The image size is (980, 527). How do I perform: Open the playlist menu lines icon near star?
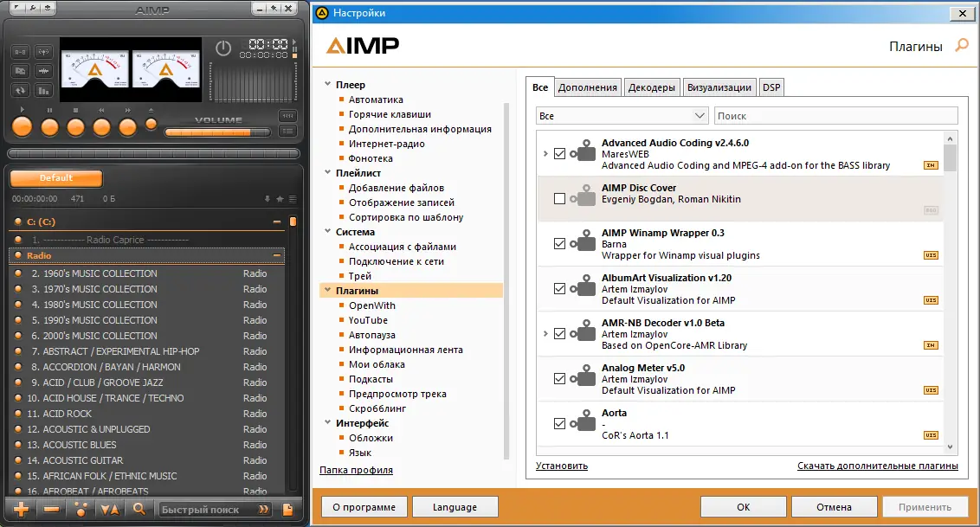point(293,198)
